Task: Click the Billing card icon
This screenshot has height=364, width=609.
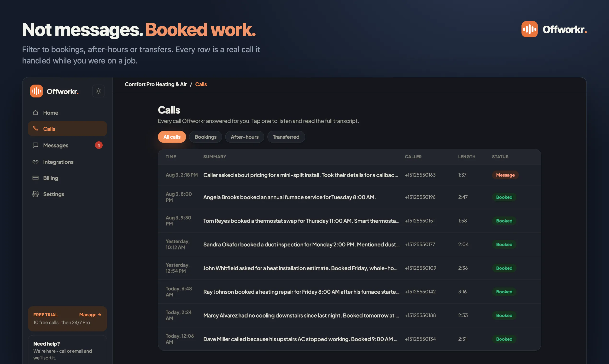Action: pos(36,178)
